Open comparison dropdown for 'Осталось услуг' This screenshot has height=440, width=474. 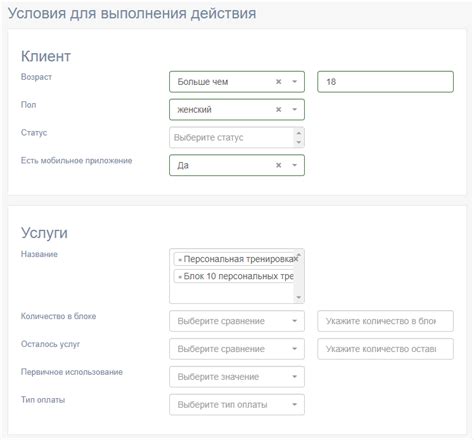pyautogui.click(x=237, y=349)
